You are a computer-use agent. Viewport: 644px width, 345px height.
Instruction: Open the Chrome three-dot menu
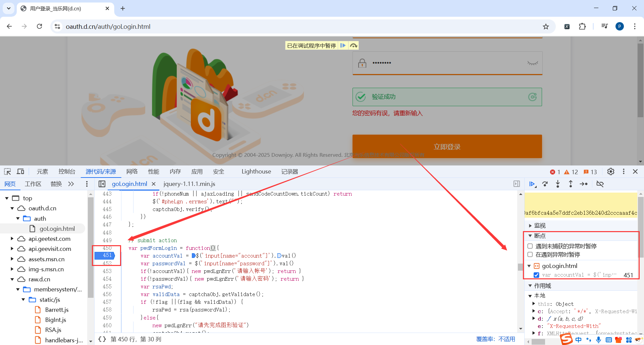635,26
